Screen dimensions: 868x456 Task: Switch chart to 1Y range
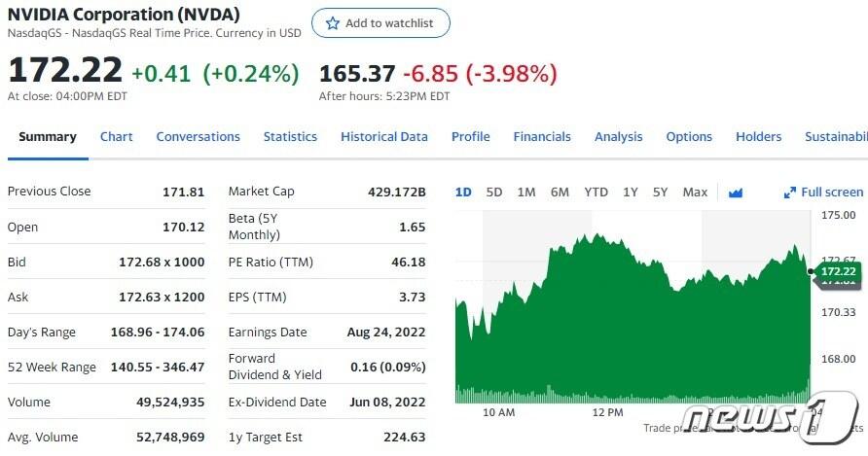click(x=631, y=193)
